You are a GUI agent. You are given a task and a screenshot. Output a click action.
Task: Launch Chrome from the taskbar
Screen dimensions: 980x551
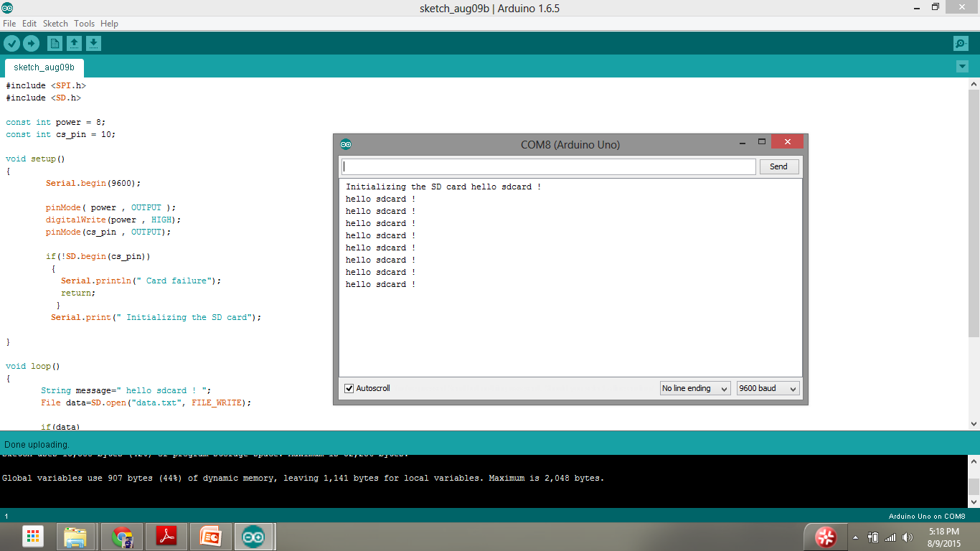[121, 536]
